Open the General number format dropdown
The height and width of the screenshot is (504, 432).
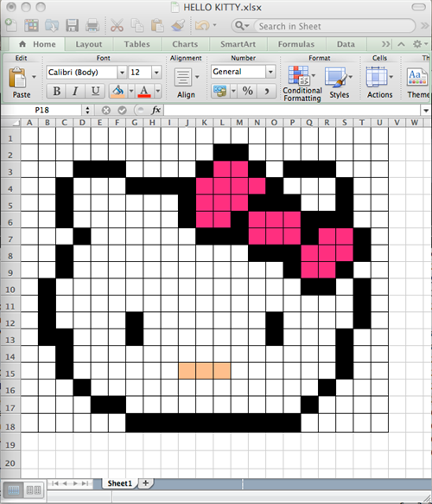tap(270, 72)
